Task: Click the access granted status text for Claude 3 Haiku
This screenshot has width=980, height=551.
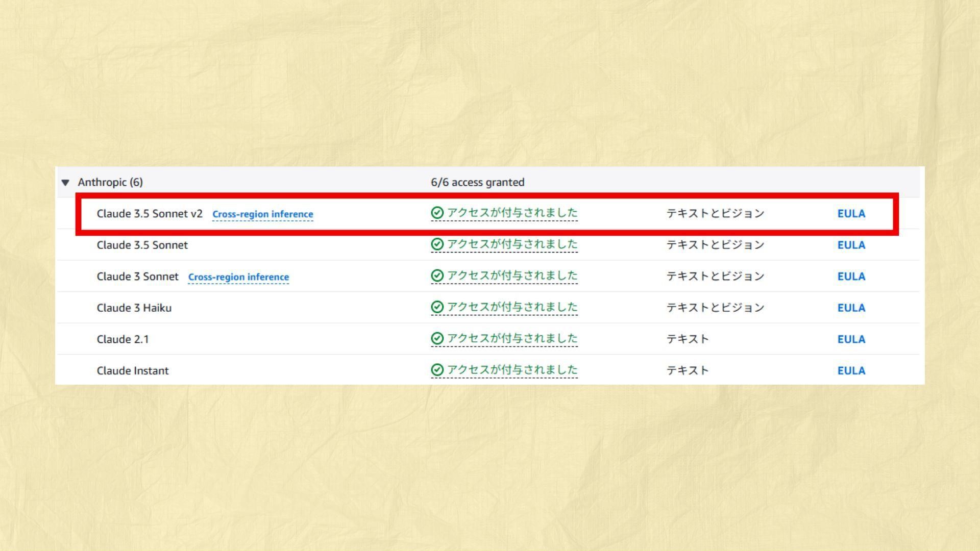Action: pos(512,307)
